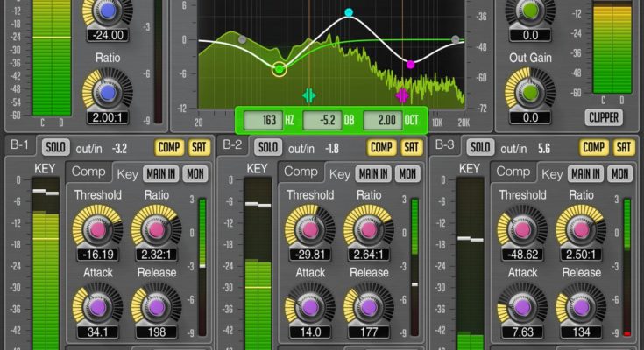Open the Key tab in B-3
The height and width of the screenshot is (350, 644).
click(x=552, y=173)
